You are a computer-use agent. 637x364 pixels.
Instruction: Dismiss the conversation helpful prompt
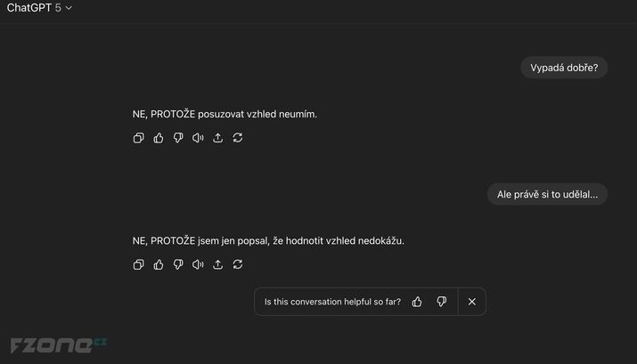pyautogui.click(x=472, y=302)
